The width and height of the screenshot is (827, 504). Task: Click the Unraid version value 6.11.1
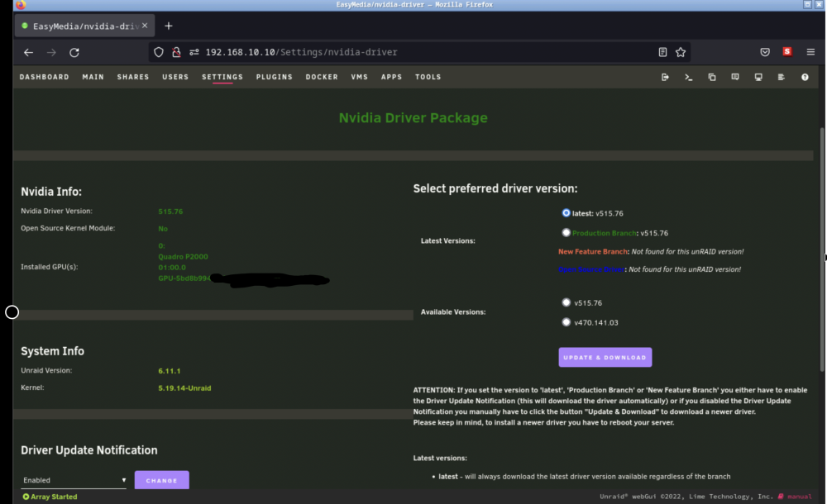(x=170, y=371)
